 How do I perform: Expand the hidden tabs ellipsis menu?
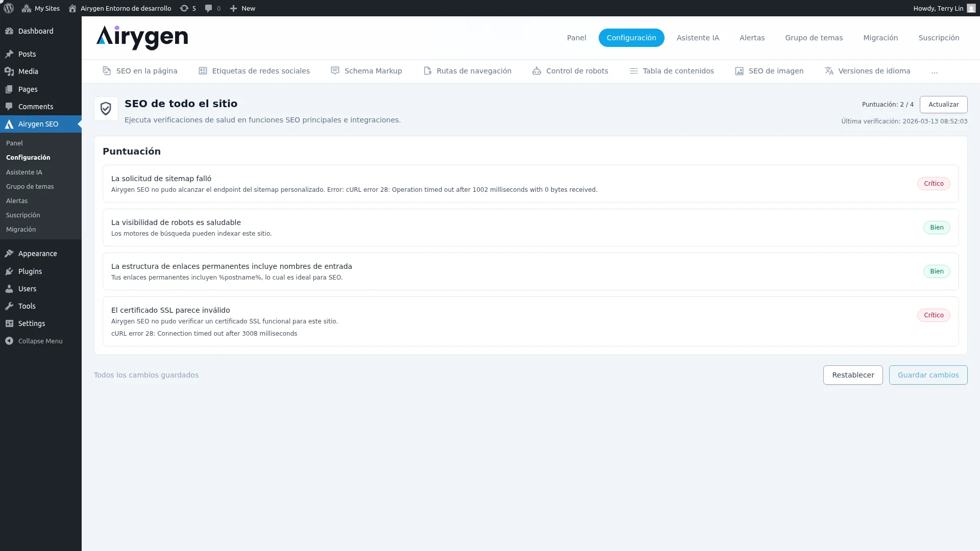point(935,71)
